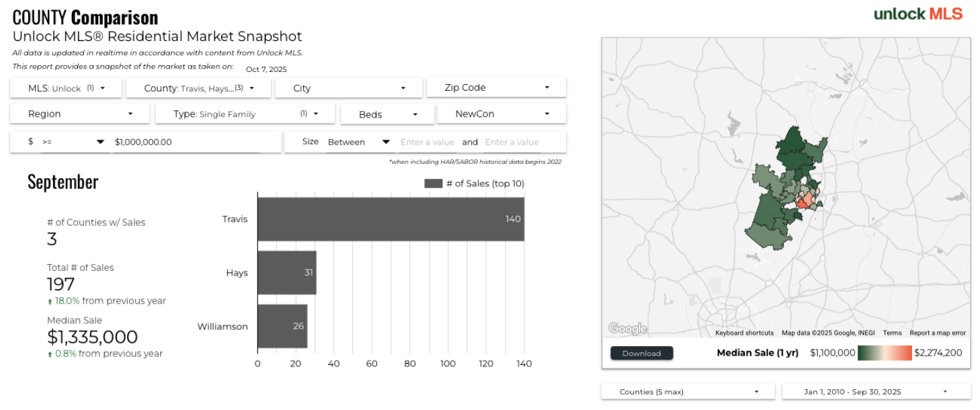The width and height of the screenshot is (980, 410).
Task: Click the Report a map error link
Action: 937,333
